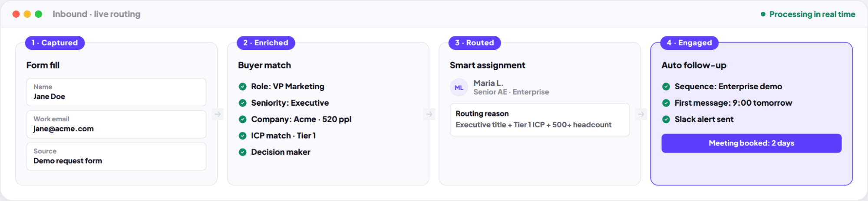
Task: Click the arrow between Enriched and Routed cards
Action: (x=429, y=114)
